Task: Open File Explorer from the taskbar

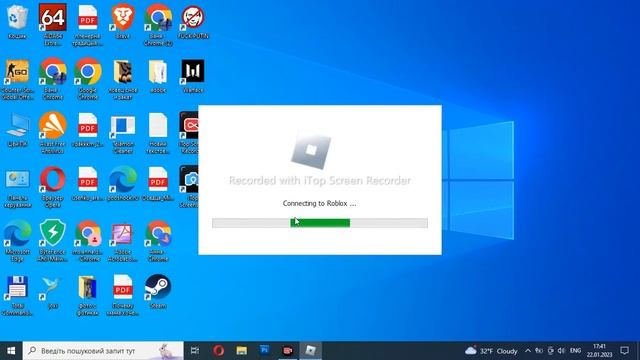Action: point(242,351)
